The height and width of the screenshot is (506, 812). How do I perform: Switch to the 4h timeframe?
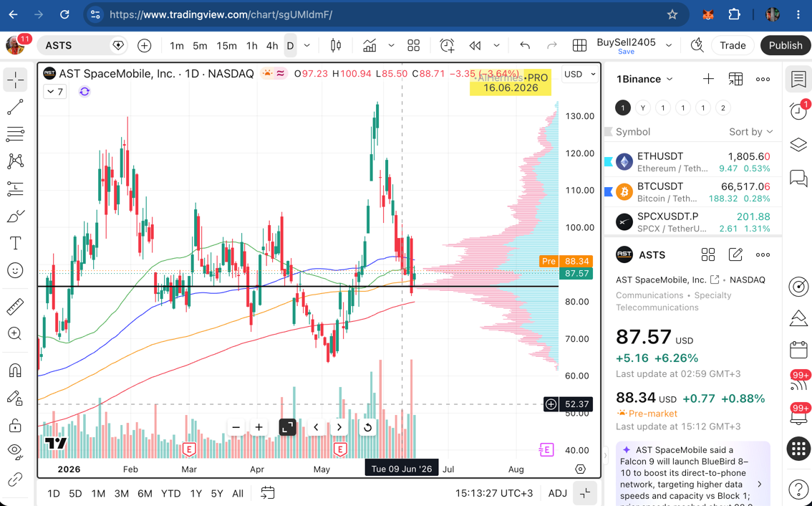pos(272,46)
